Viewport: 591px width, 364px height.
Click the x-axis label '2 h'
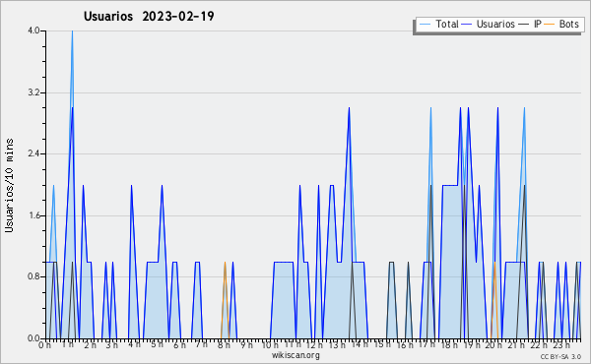[x=90, y=345]
